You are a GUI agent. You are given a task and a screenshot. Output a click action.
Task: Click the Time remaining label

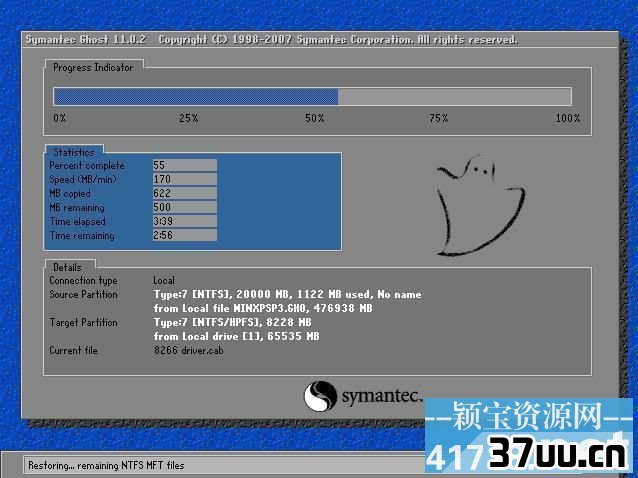82,235
